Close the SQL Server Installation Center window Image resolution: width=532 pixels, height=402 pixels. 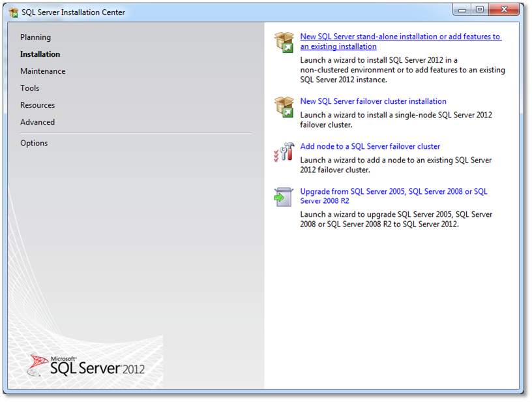point(504,10)
